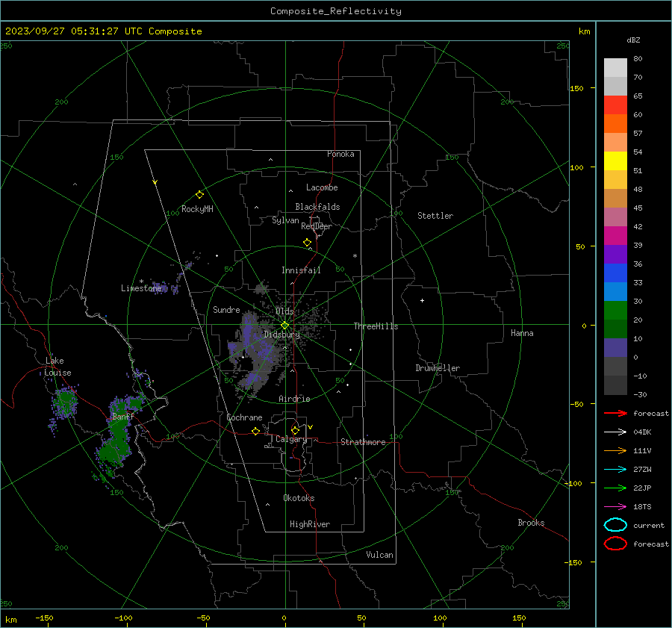Click the Vulcan label
Viewport: 672px width, 628px height.
coord(379,555)
